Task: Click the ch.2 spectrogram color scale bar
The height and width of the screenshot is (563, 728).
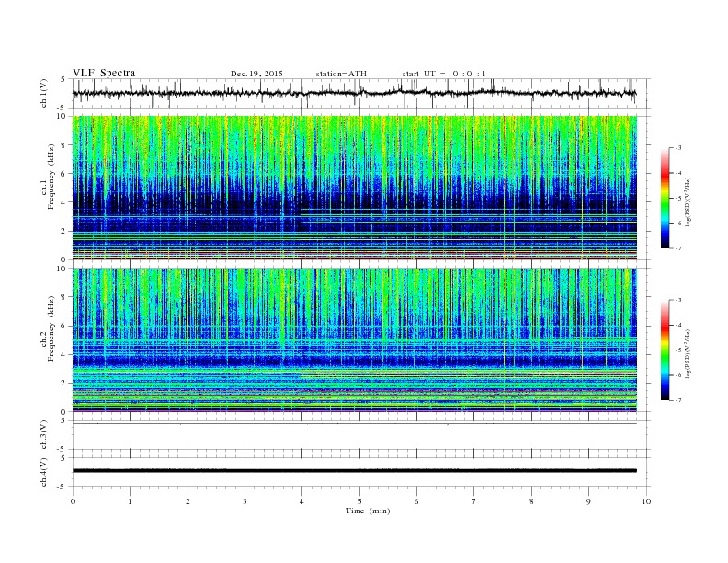Action: [x=665, y=350]
